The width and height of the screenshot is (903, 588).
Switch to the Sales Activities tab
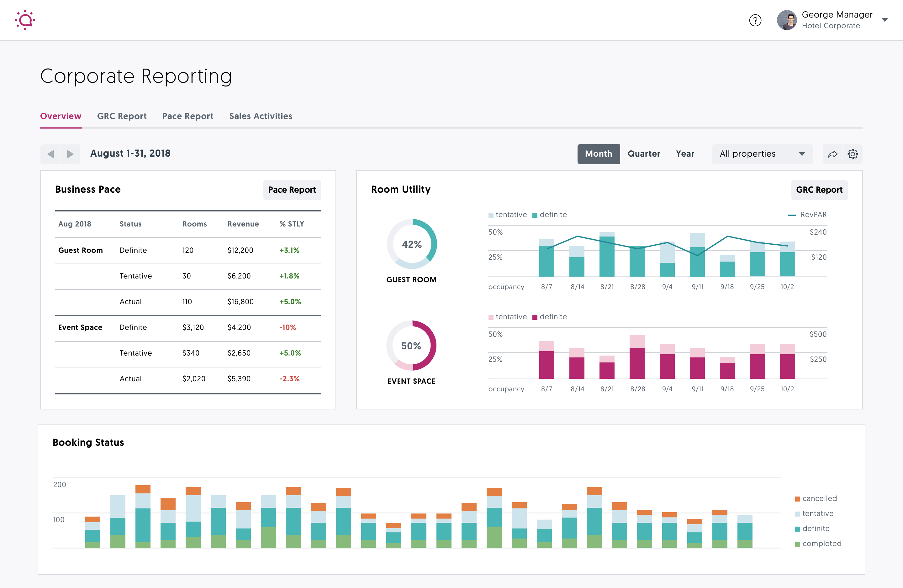(x=261, y=116)
